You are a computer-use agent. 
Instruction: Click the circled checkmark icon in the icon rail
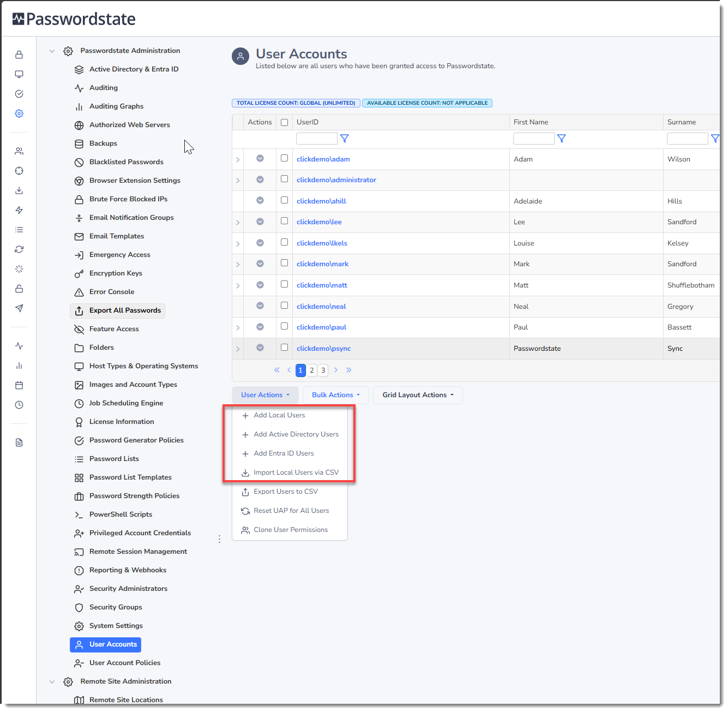click(x=19, y=94)
